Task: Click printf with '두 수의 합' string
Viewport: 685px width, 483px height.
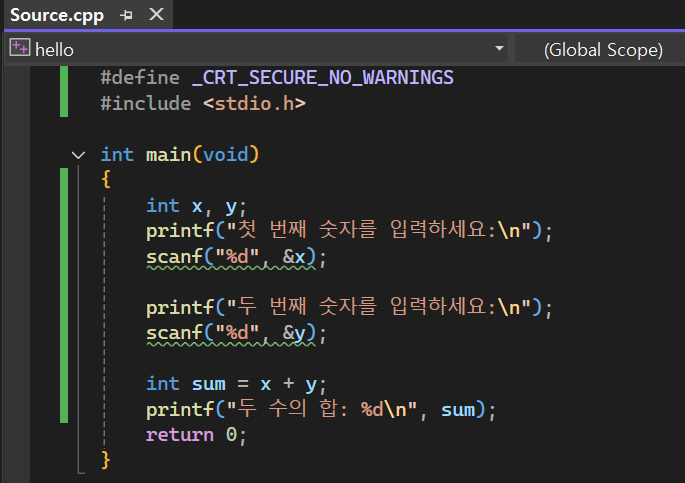Action: pos(321,410)
